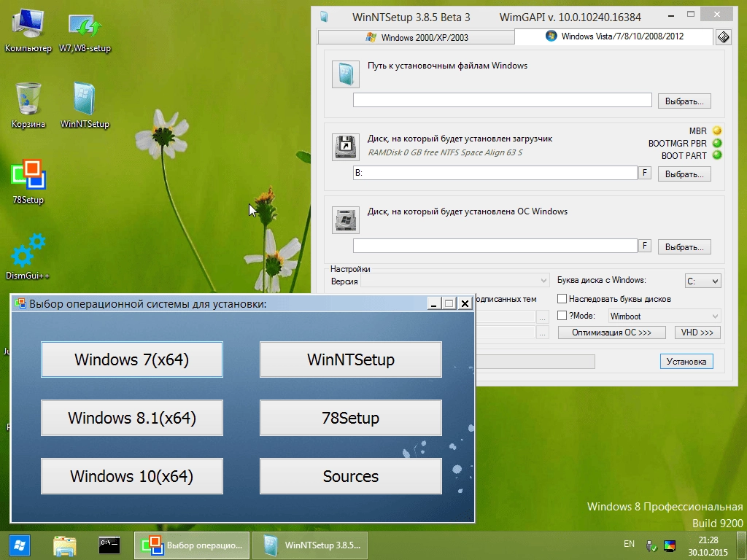Open the Start button on taskbar
This screenshot has height=560, width=747.
tap(20, 545)
